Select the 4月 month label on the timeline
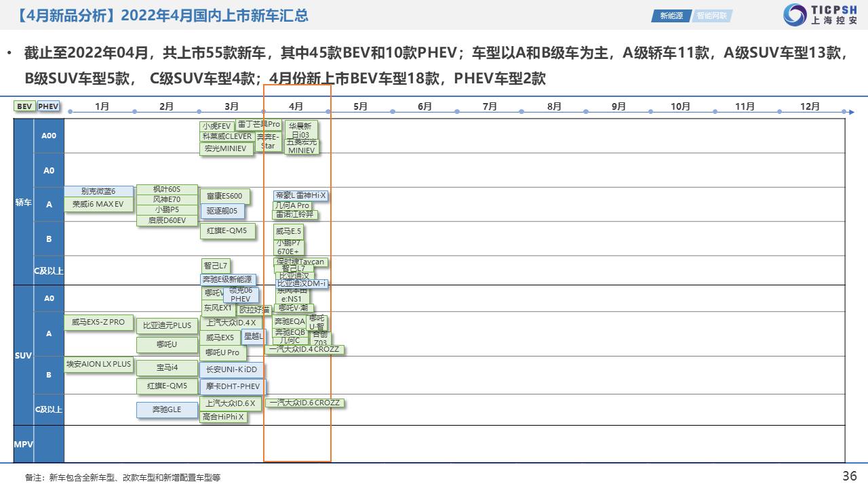868x488 pixels. coord(296,106)
